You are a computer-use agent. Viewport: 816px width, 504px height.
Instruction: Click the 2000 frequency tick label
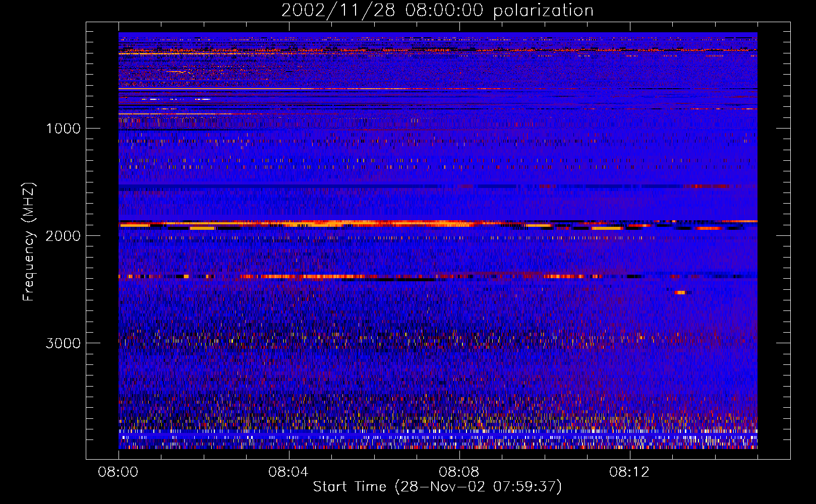pos(63,236)
